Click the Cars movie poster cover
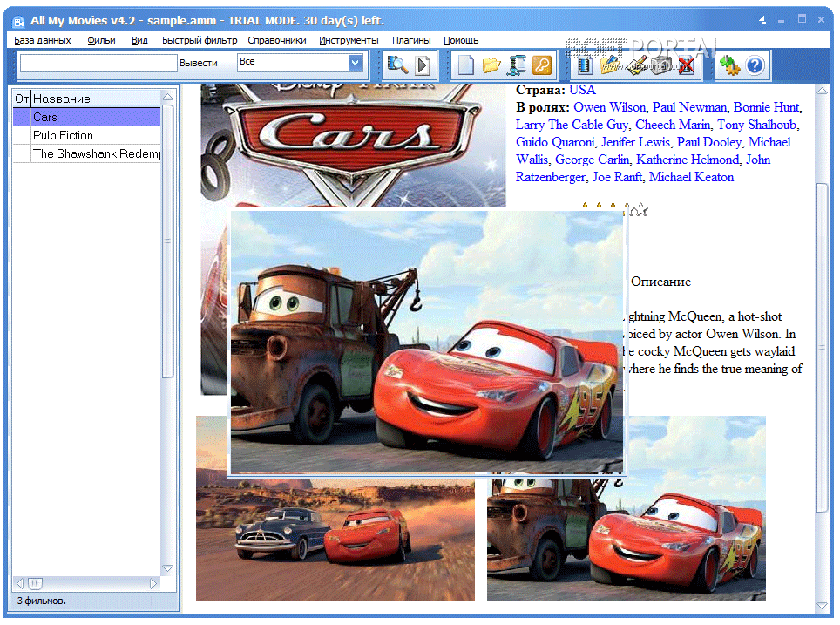 tap(353, 145)
